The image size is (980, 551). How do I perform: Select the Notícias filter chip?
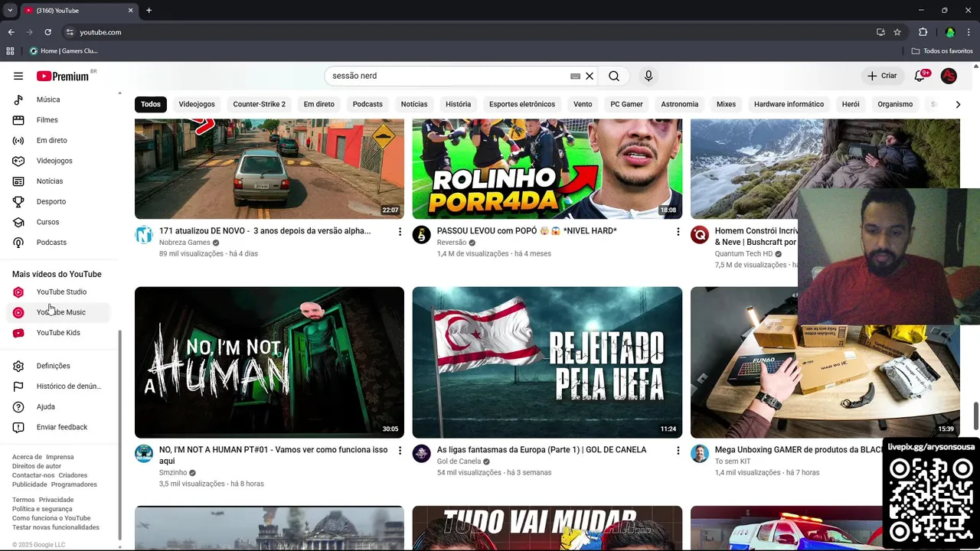414,104
